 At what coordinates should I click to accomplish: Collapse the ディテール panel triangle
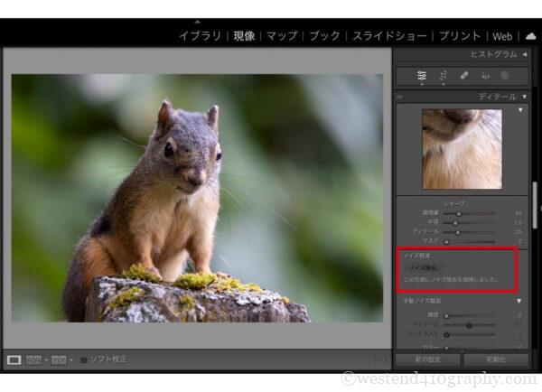(524, 97)
